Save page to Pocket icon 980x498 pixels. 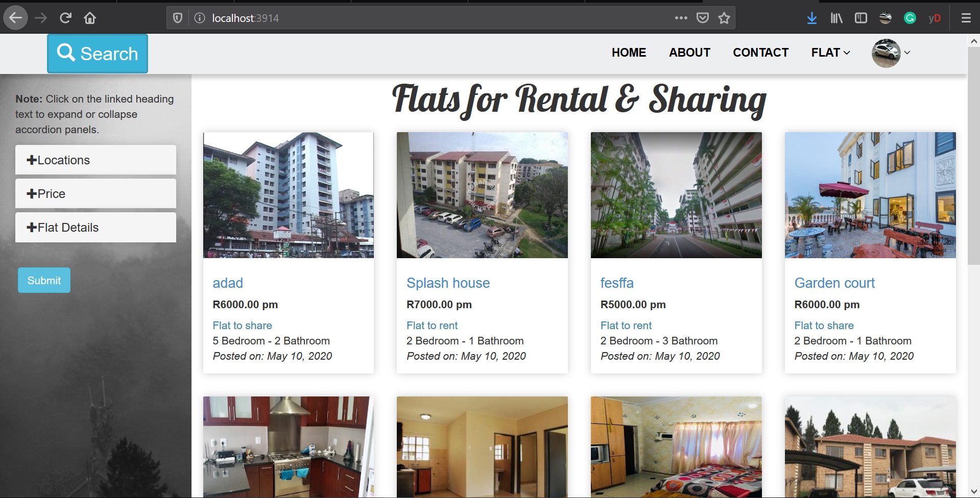pyautogui.click(x=703, y=18)
